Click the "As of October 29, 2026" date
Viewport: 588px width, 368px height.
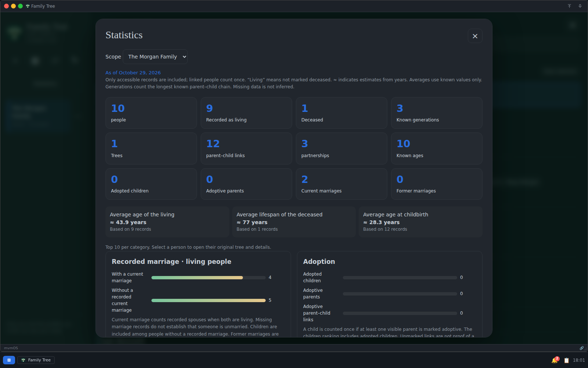click(133, 72)
